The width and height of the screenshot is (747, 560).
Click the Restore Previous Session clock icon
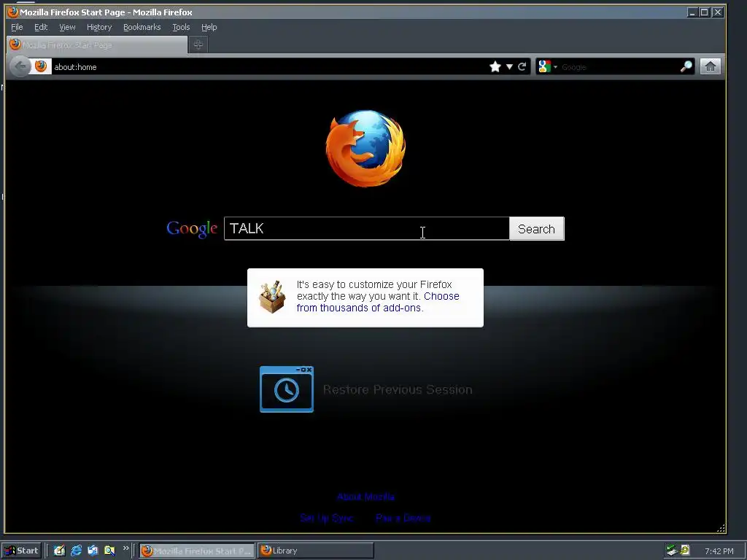tap(286, 389)
